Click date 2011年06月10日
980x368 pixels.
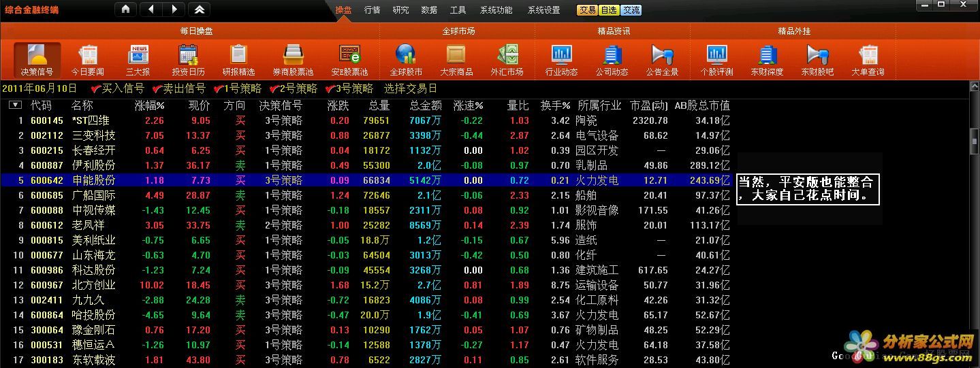click(x=40, y=88)
